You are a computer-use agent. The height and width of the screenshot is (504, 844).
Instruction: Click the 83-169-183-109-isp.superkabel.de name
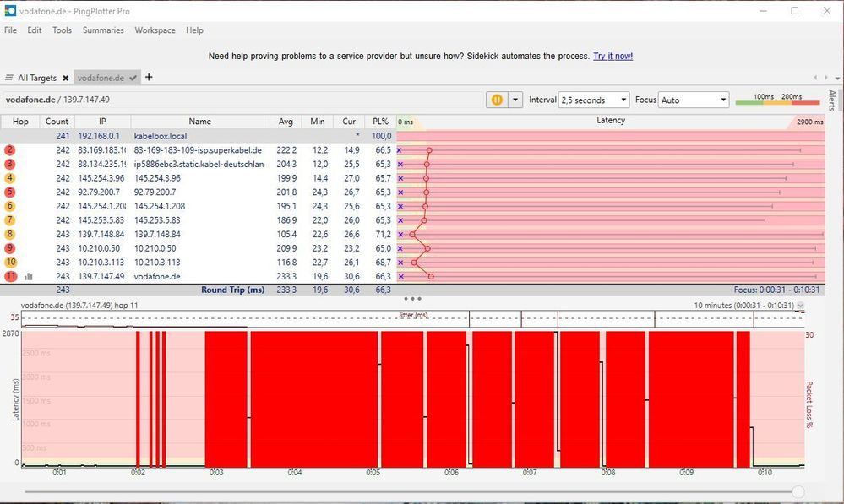point(198,150)
